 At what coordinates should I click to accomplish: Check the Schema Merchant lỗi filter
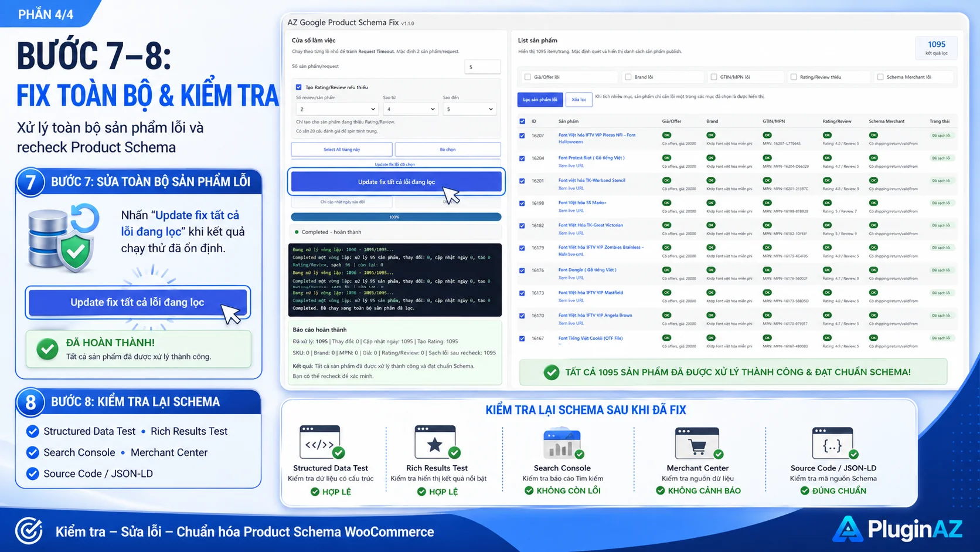880,77
